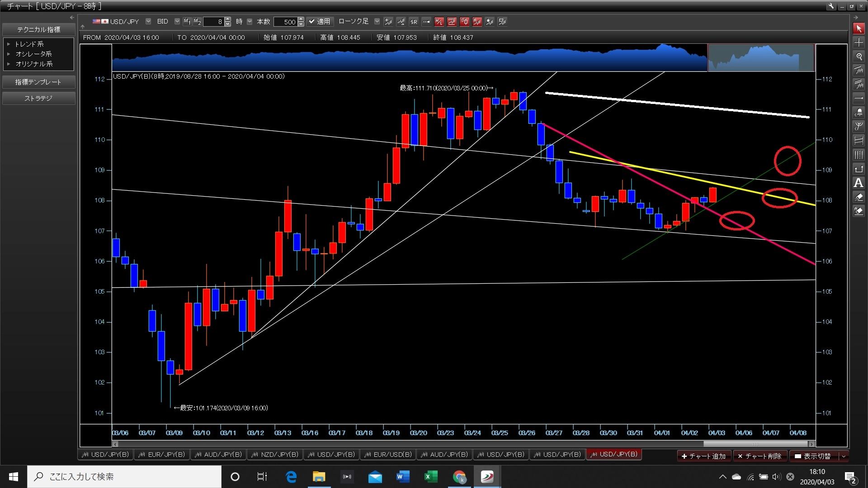
Task: Select the crosshair tool
Action: tap(859, 42)
